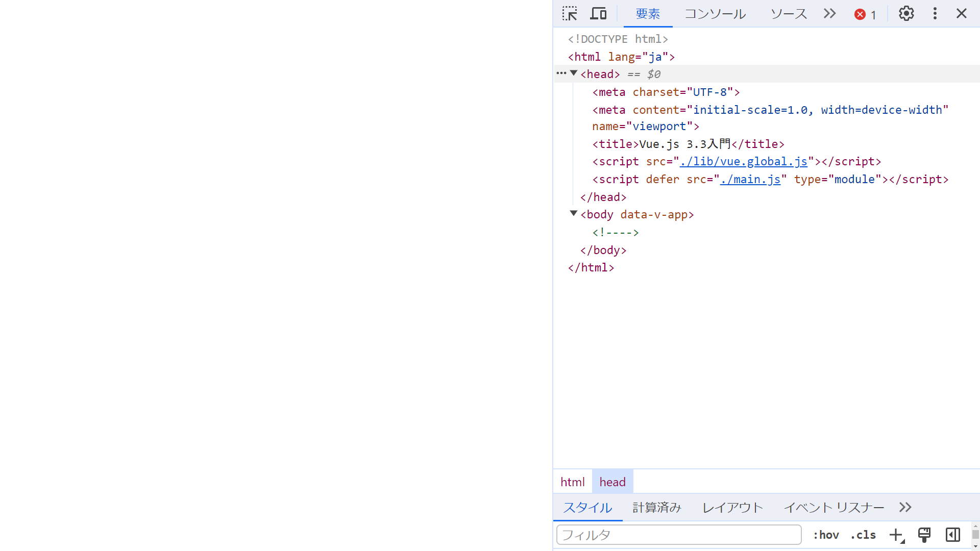The width and height of the screenshot is (980, 551).
Task: Click the new style rule plus icon
Action: coord(896,535)
